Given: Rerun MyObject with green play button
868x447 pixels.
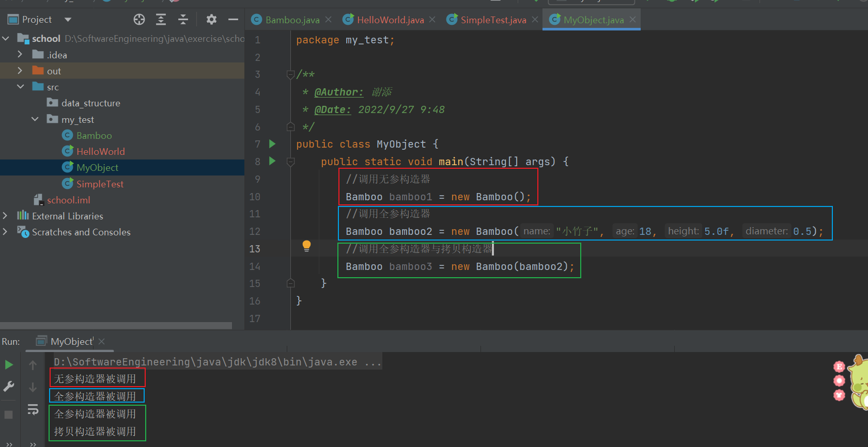Looking at the screenshot, I should [x=9, y=365].
